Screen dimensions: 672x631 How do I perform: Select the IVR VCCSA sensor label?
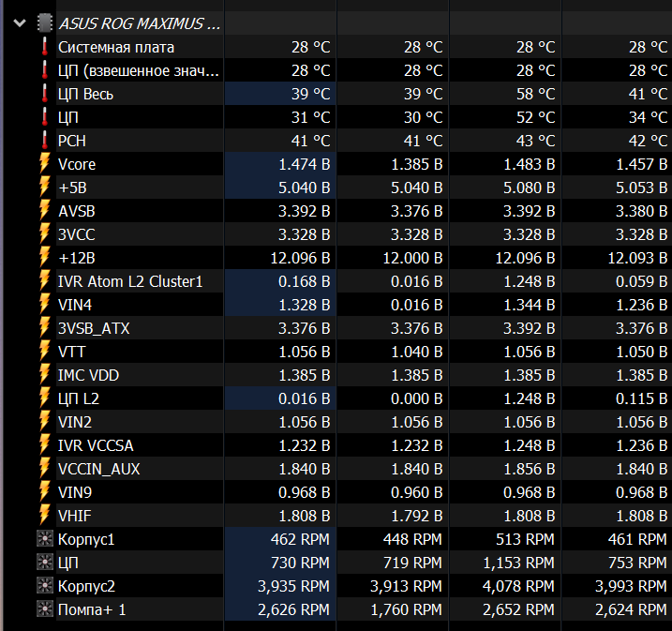pyautogui.click(x=96, y=445)
